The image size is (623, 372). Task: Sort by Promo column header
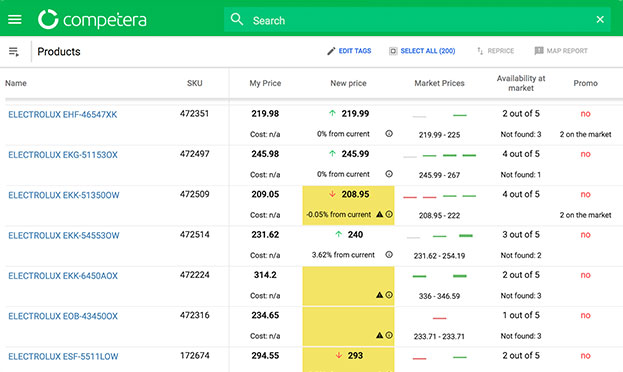[586, 83]
